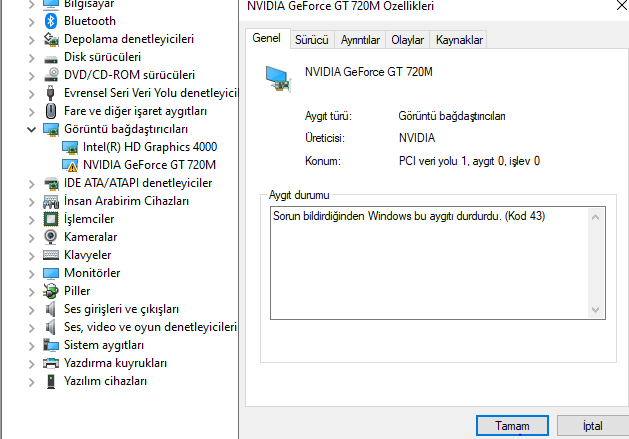629x439 pixels.
Task: Click the Görüntü bağdaştırıcıları display adapter icon
Action: click(51, 130)
